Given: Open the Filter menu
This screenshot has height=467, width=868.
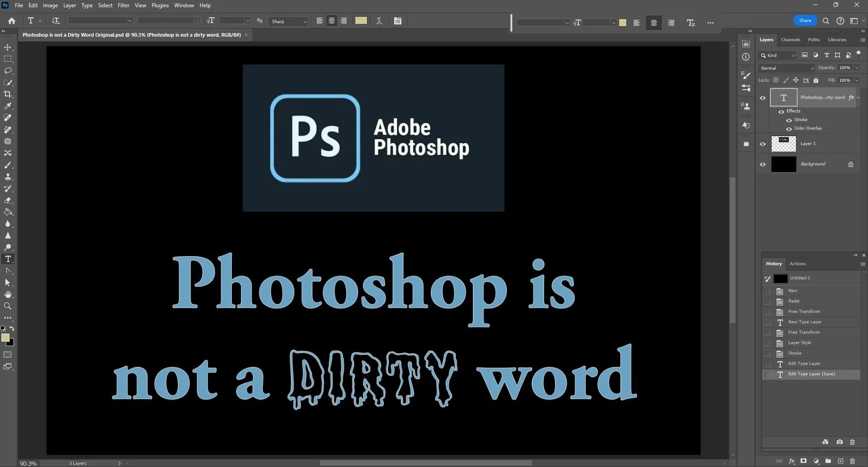Looking at the screenshot, I should coord(124,5).
